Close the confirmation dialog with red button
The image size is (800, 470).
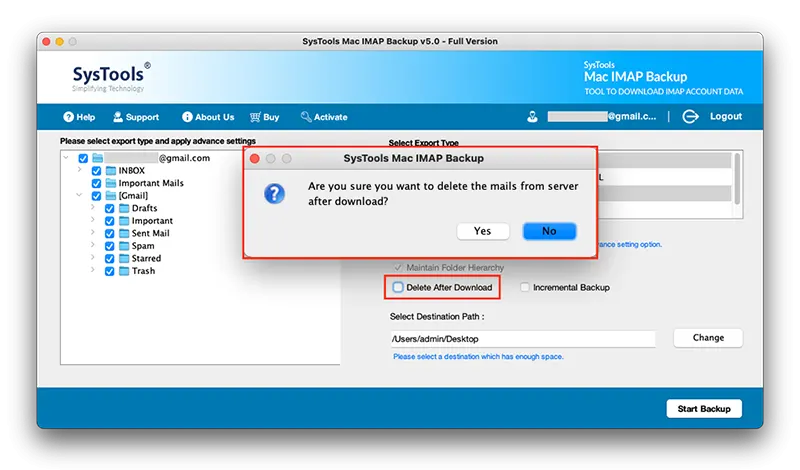(x=255, y=159)
